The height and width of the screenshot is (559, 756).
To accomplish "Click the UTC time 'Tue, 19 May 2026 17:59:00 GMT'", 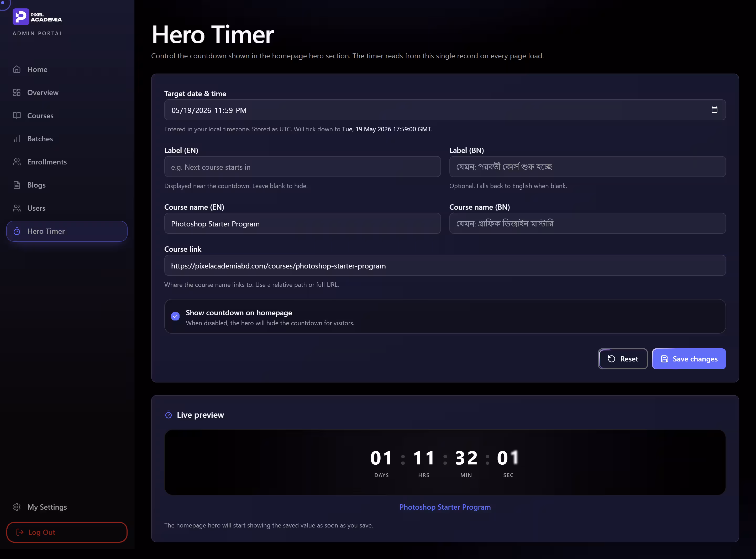I will [x=386, y=129].
